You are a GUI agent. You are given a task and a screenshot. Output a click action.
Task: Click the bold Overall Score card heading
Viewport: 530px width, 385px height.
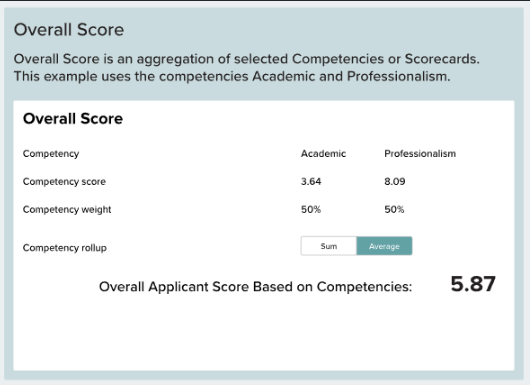coord(73,119)
